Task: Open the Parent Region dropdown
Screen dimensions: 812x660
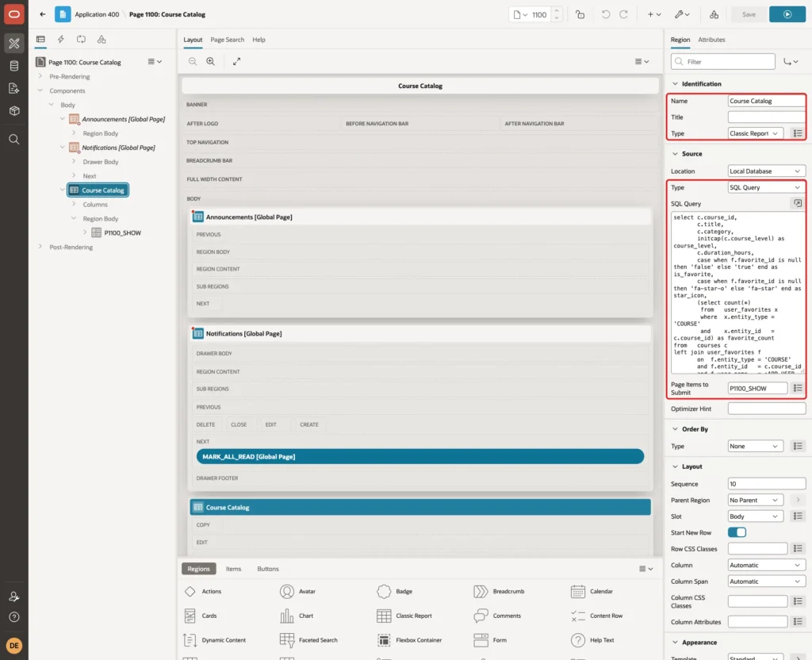Action: tap(755, 501)
